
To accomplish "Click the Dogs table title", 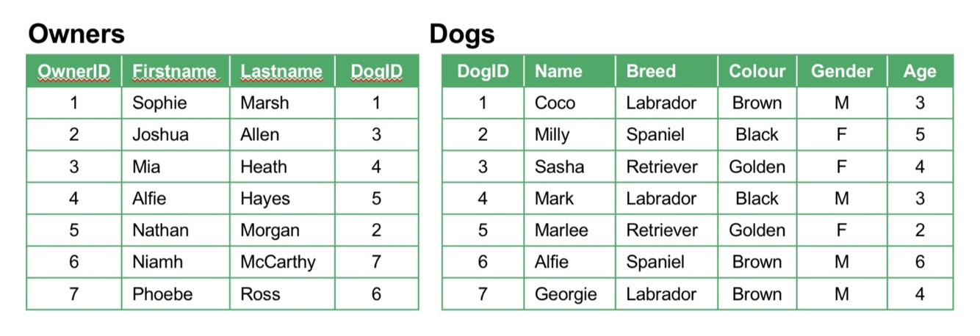I will tap(462, 34).
